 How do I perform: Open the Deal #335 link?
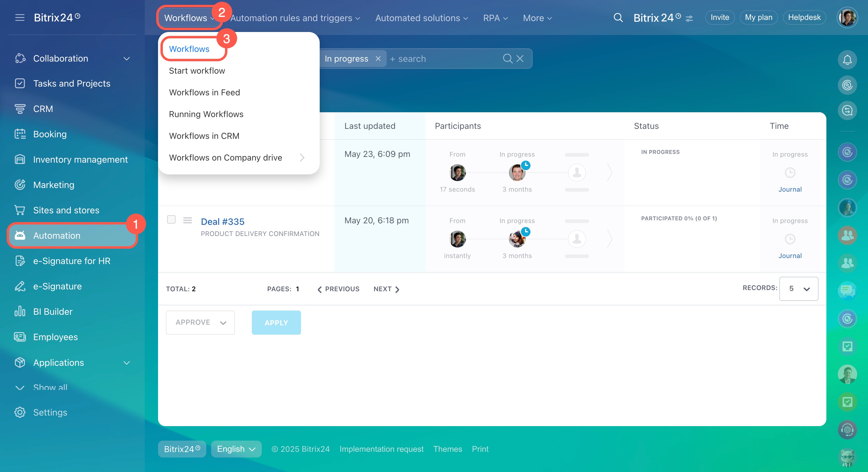tap(222, 222)
